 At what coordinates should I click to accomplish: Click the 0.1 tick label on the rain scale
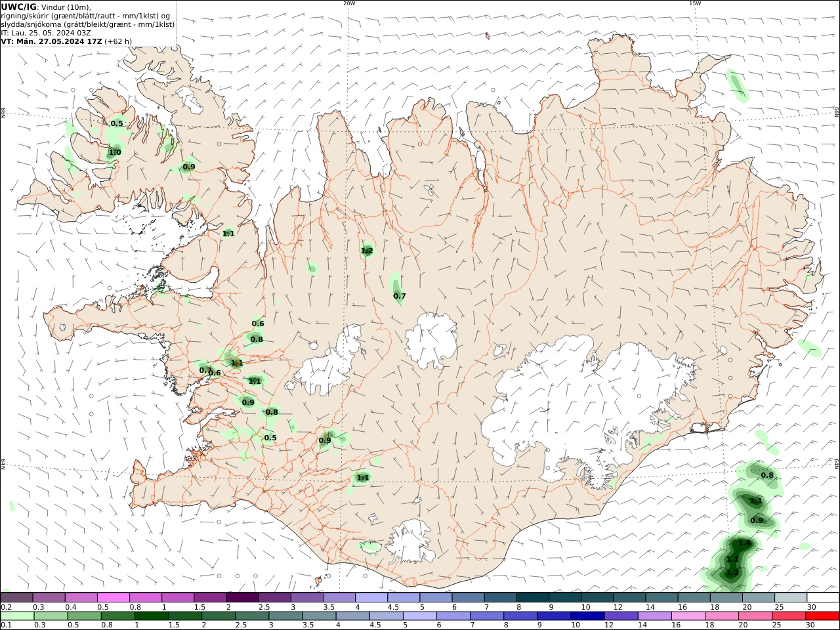click(x=6, y=625)
